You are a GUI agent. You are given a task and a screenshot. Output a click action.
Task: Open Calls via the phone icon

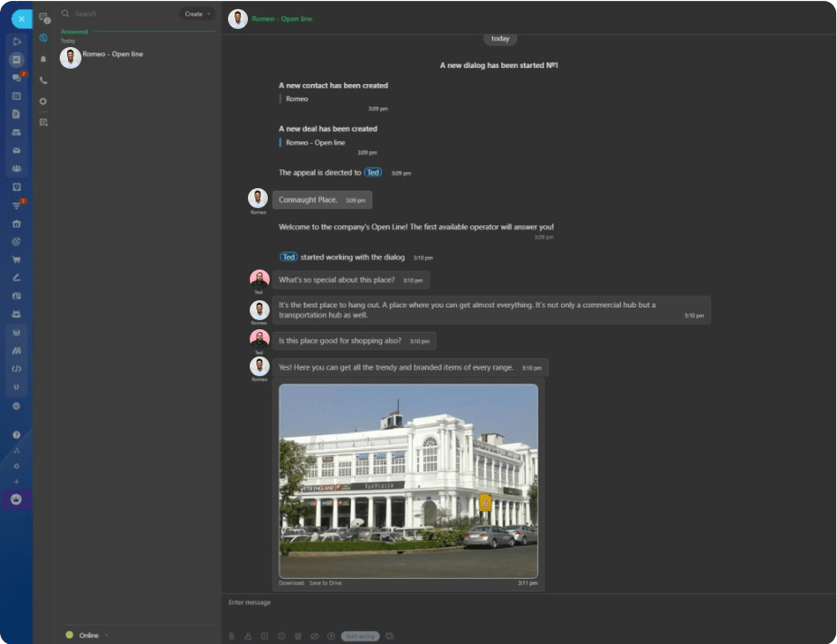pos(43,80)
